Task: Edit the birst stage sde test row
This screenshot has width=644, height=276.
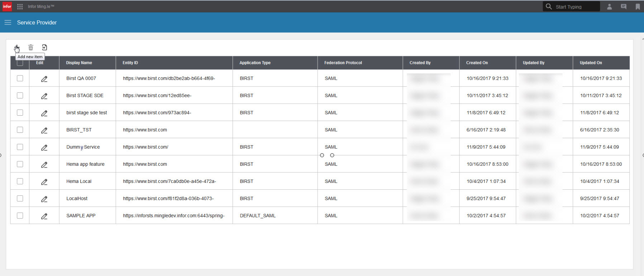Action: pyautogui.click(x=44, y=113)
